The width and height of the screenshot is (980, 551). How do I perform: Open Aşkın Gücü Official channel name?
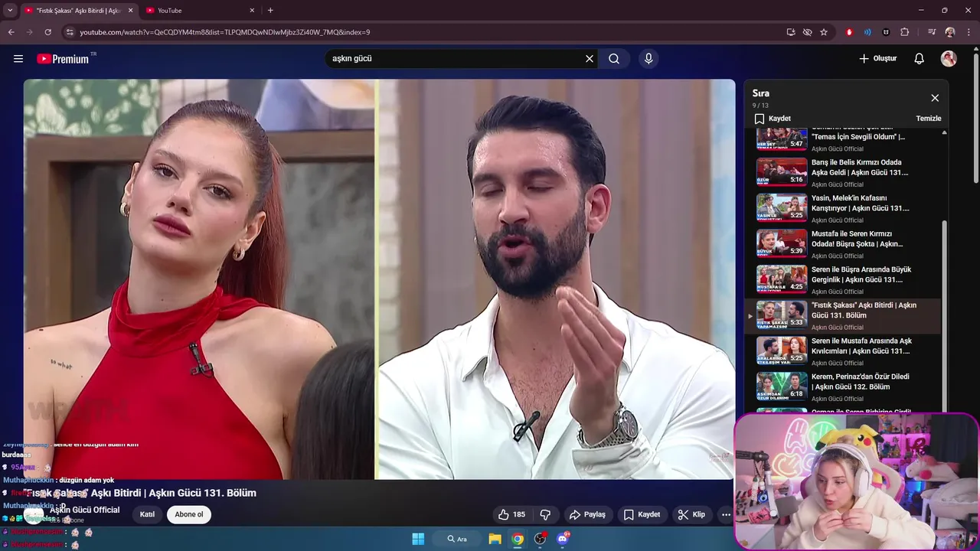85,510
